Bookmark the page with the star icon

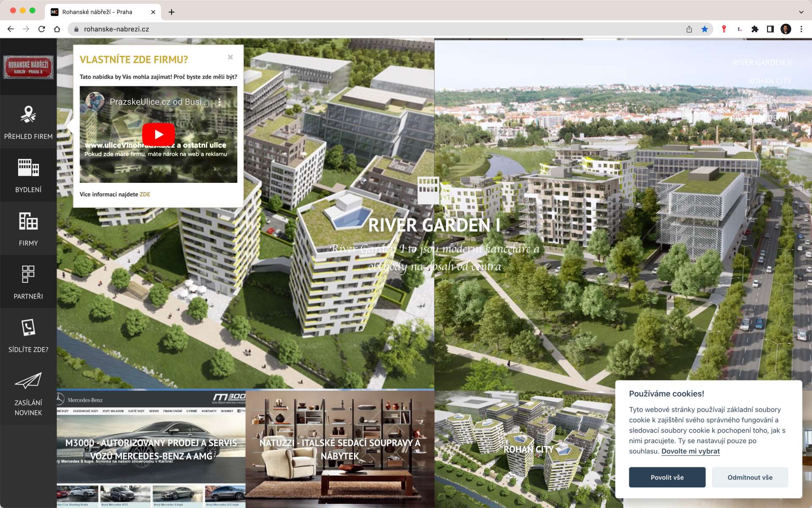[x=705, y=29]
